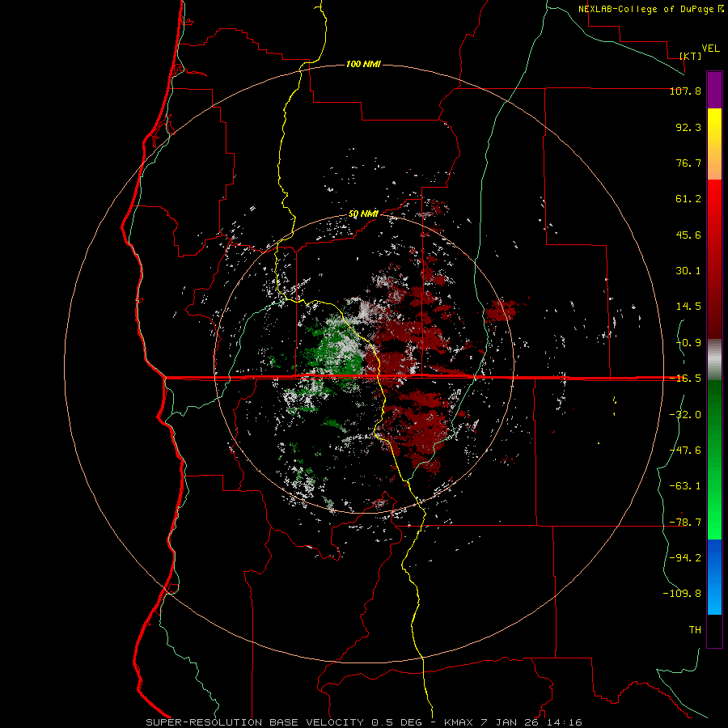This screenshot has height=728, width=728.
Task: Click the 30.1 velocity scale value
Action: [688, 271]
